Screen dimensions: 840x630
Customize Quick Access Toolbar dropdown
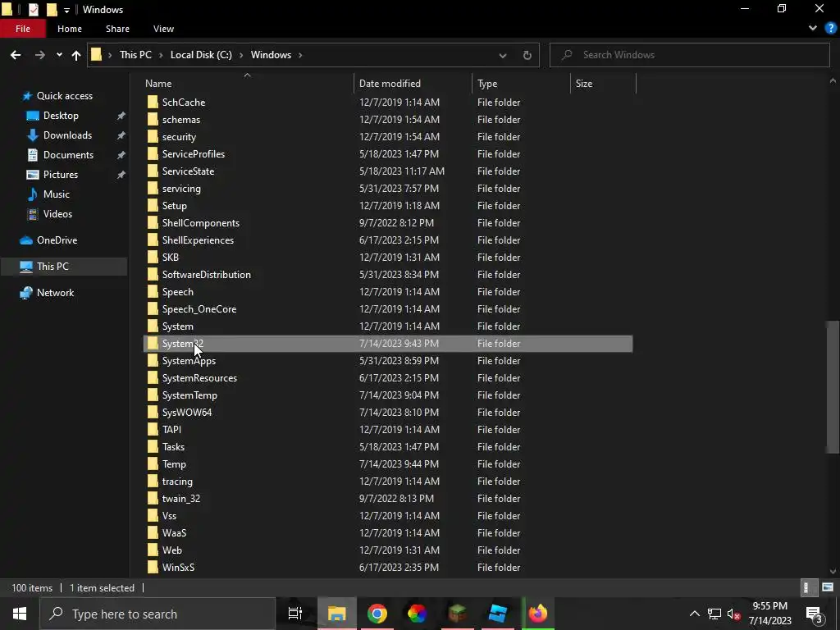coord(66,10)
